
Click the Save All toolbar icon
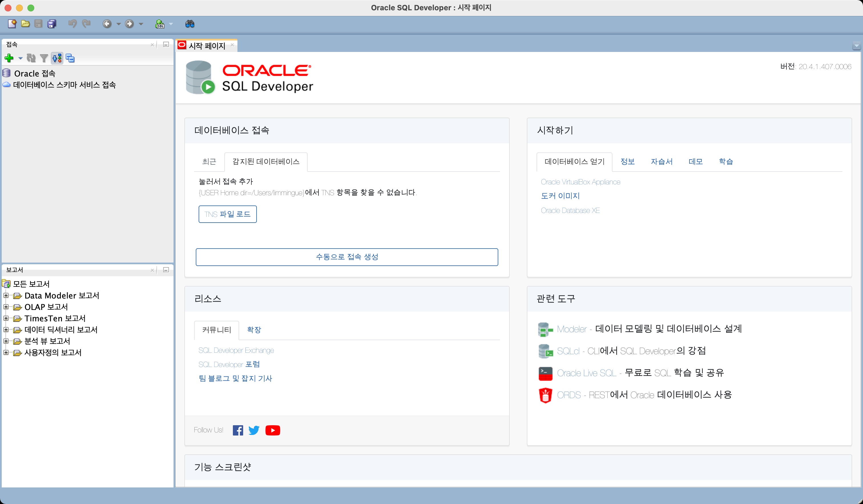[52, 24]
